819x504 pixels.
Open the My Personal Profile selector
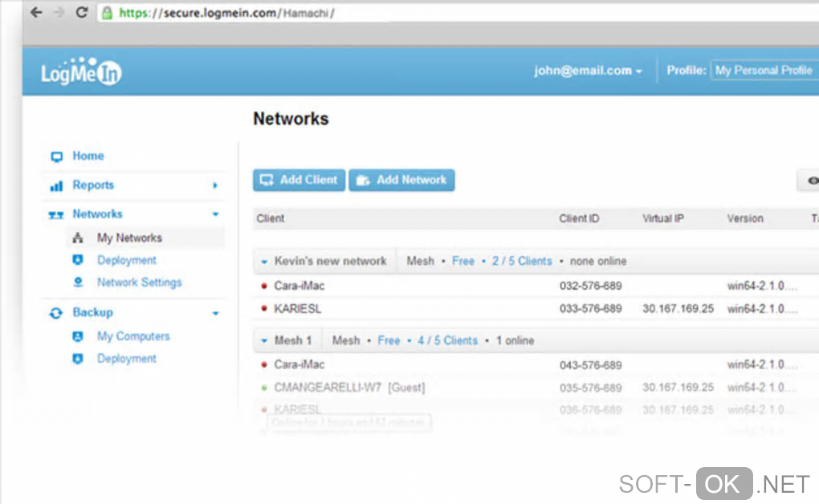(x=764, y=71)
